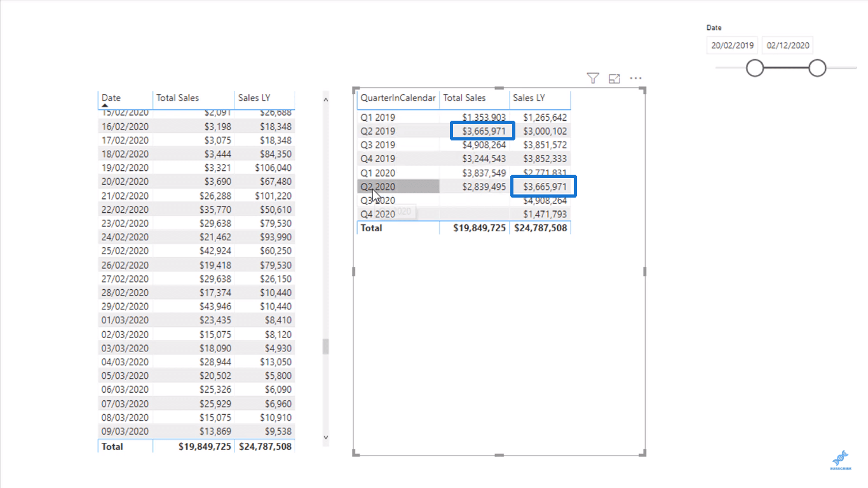Image resolution: width=868 pixels, height=488 pixels.
Task: Click the $24,787,508 total in quarter table
Action: point(541,227)
